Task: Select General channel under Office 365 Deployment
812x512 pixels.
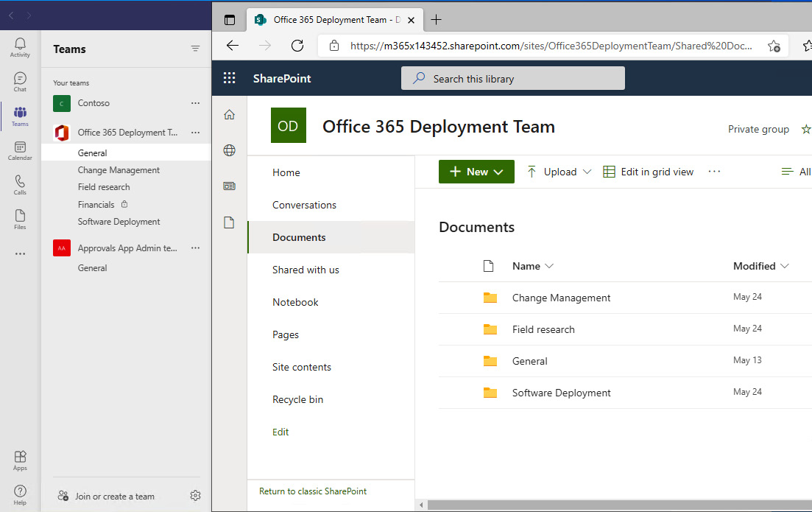Action: (x=127, y=153)
